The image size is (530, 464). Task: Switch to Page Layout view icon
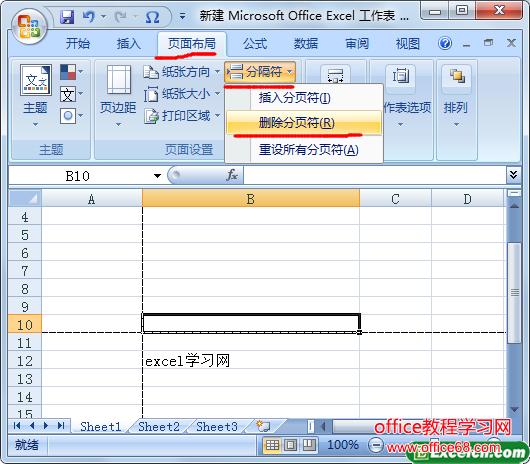[290, 445]
